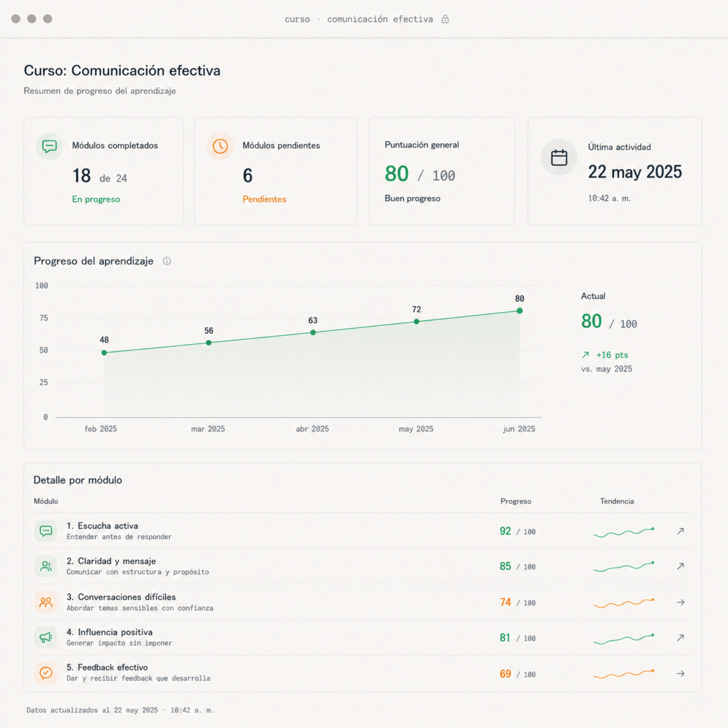Click the feb 2025 data point labeled 48
The height and width of the screenshot is (728, 728).
point(104,353)
